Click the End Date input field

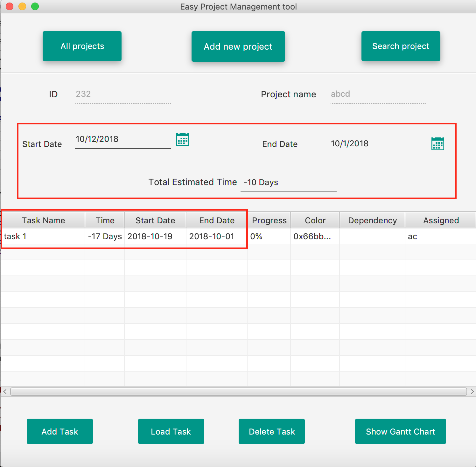click(x=378, y=144)
